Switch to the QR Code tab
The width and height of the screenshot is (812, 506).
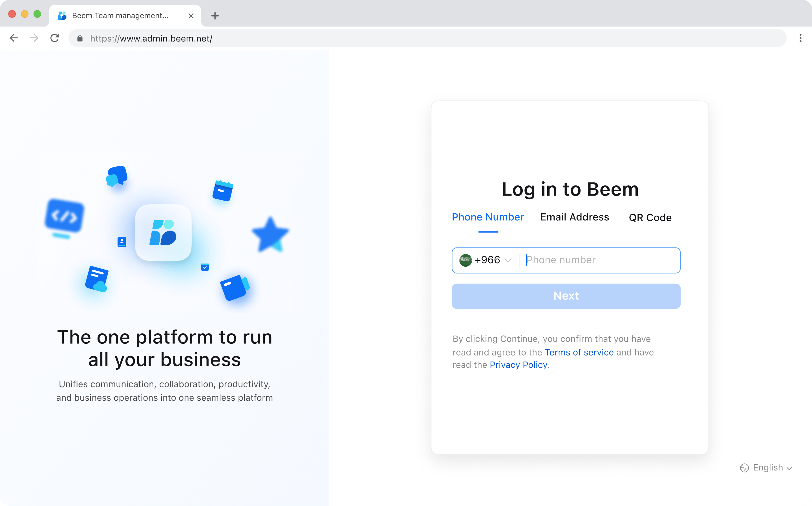pos(650,218)
